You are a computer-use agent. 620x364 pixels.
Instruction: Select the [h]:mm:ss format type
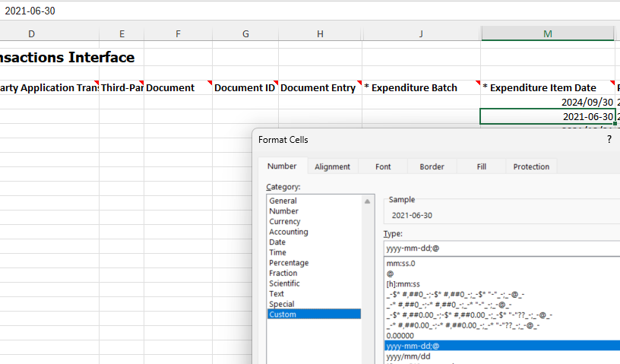click(x=502, y=283)
